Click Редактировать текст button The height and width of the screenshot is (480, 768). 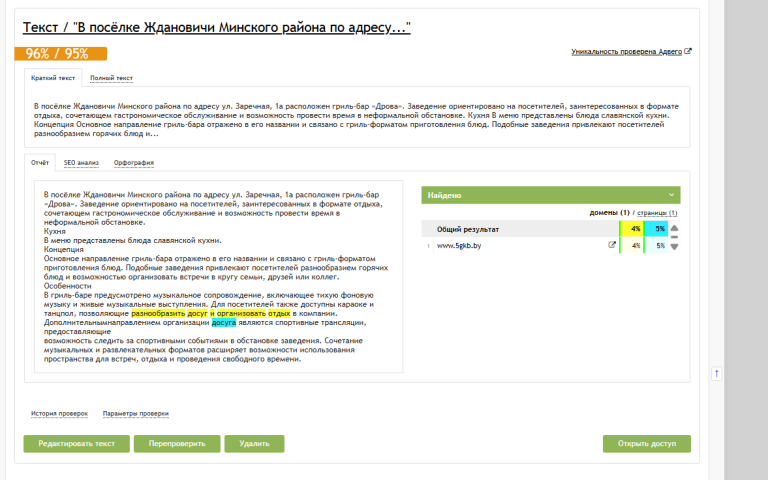pyautogui.click(x=76, y=444)
